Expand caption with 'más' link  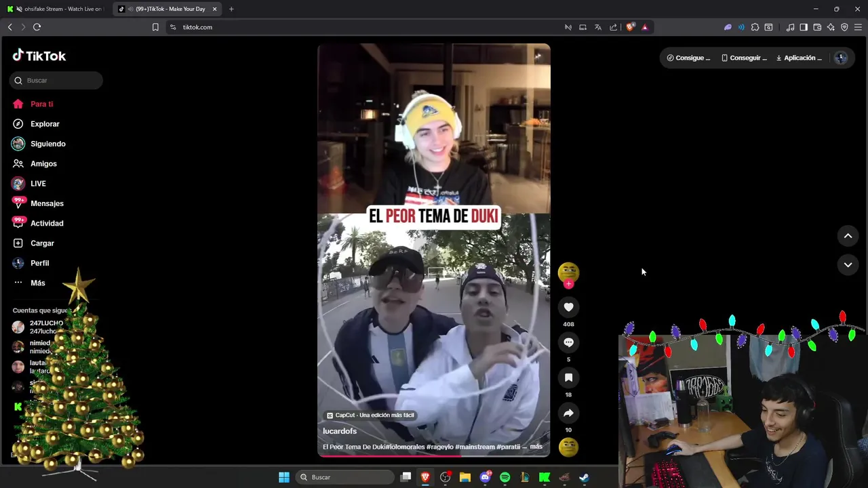pyautogui.click(x=536, y=447)
